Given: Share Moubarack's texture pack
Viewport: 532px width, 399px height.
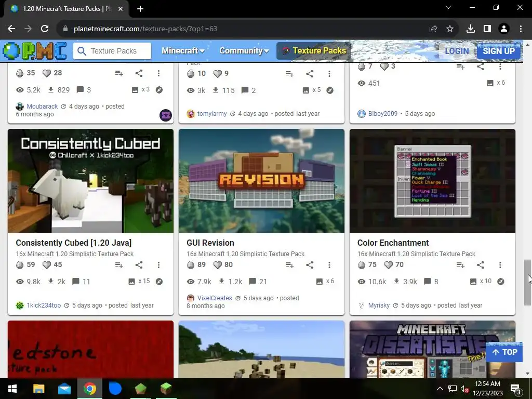Looking at the screenshot, I should click(139, 73).
